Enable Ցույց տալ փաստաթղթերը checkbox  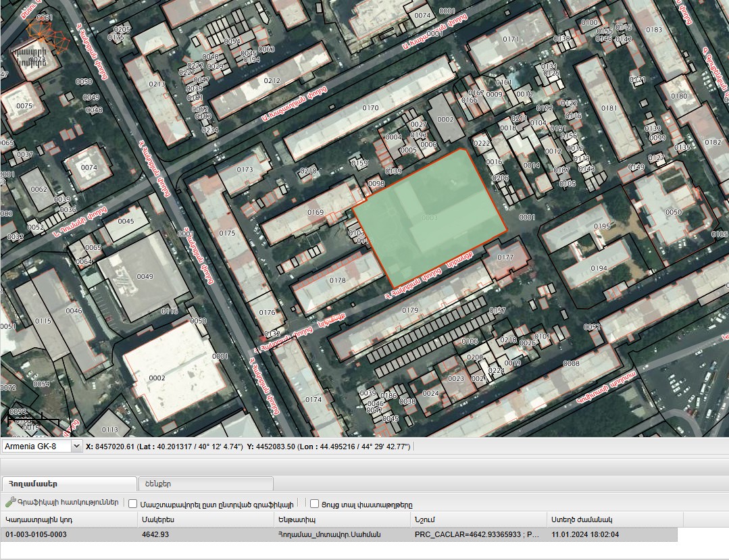pos(314,504)
